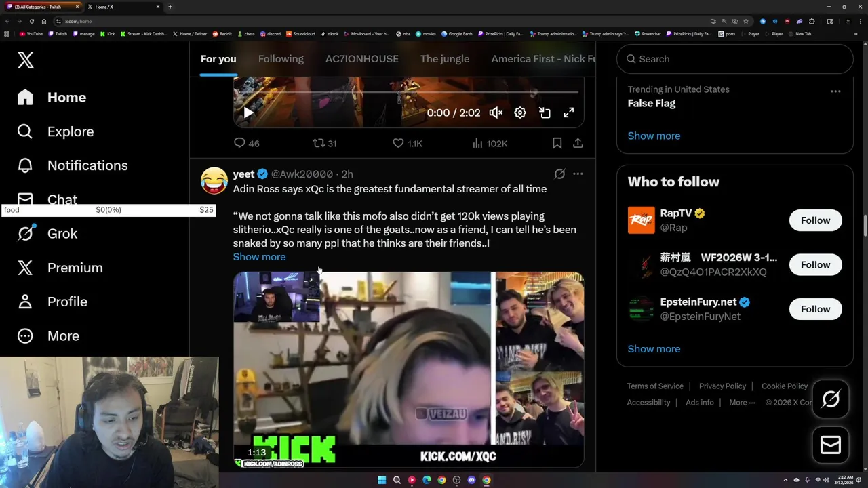868x488 pixels.
Task: Follow the WF2026W 3-1 account
Action: click(x=815, y=265)
